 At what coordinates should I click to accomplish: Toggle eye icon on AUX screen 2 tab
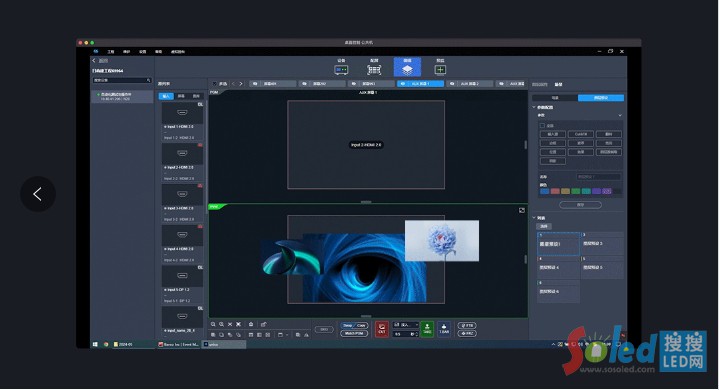452,84
